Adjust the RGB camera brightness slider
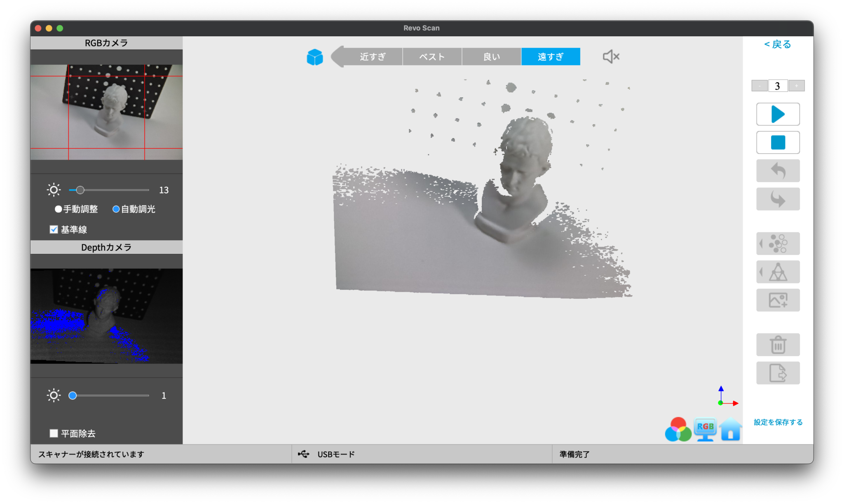The height and width of the screenshot is (504, 844). pos(109,190)
